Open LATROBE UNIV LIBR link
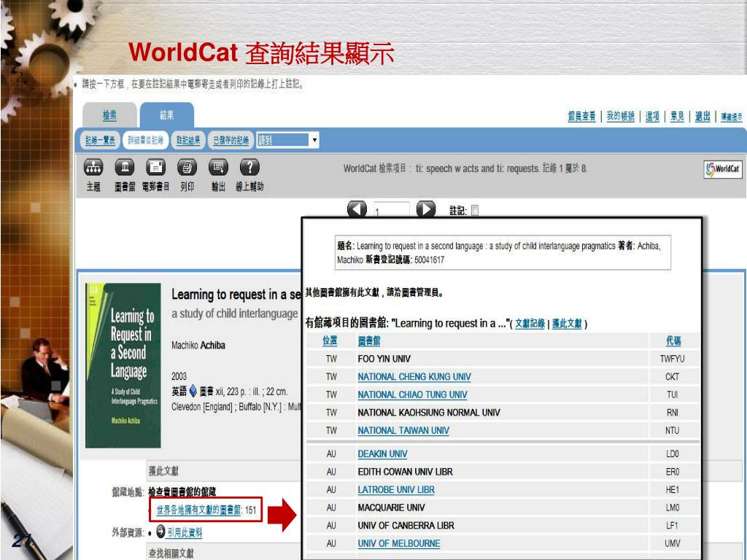 click(396, 489)
